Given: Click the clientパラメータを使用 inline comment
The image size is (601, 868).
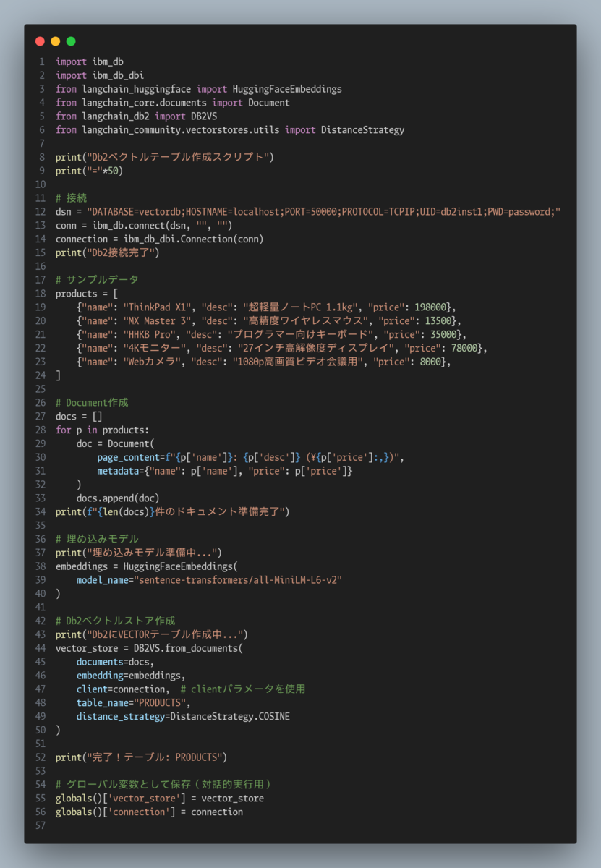Looking at the screenshot, I should [x=243, y=689].
